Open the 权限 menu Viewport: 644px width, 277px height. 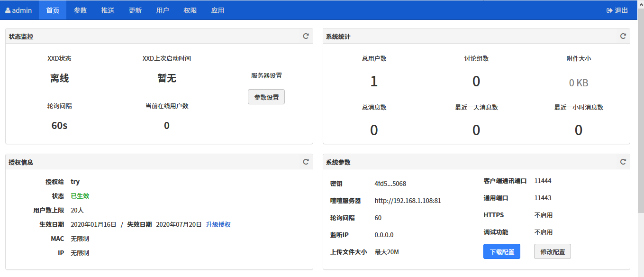pos(190,10)
